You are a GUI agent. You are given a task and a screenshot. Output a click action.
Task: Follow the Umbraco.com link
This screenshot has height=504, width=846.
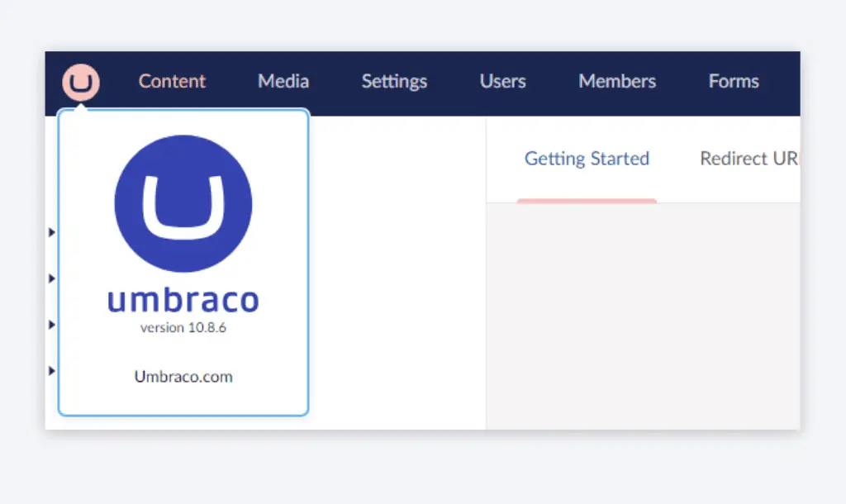coord(183,377)
